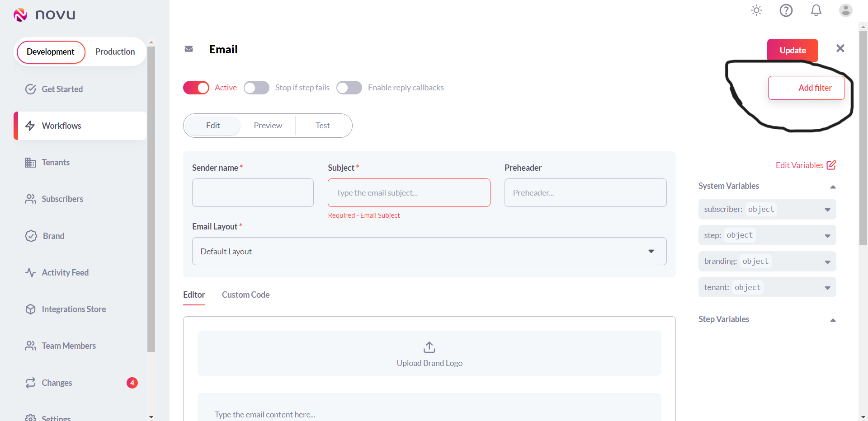Disable the Active workflow toggle
This screenshot has width=868, height=421.
[x=196, y=88]
